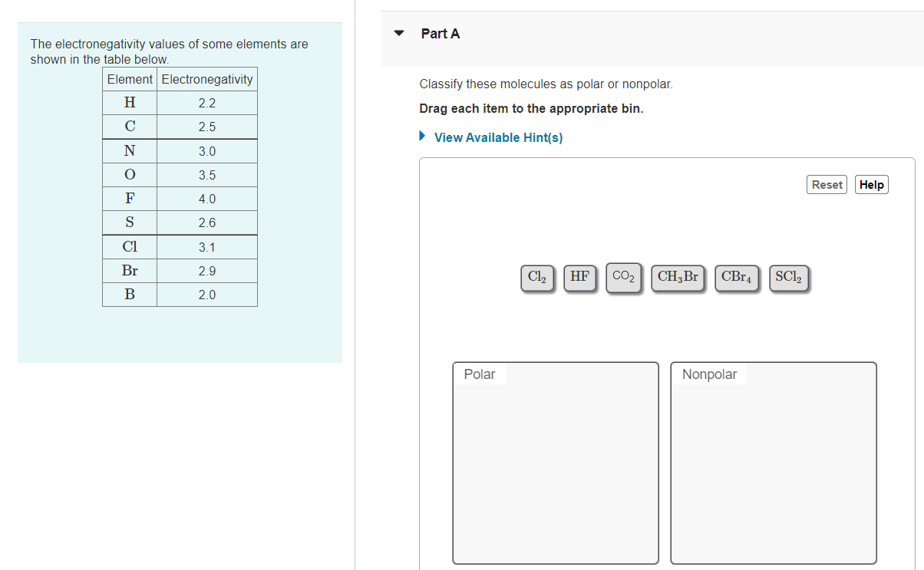Select the row showing Boron's electronegativity

pos(180,295)
